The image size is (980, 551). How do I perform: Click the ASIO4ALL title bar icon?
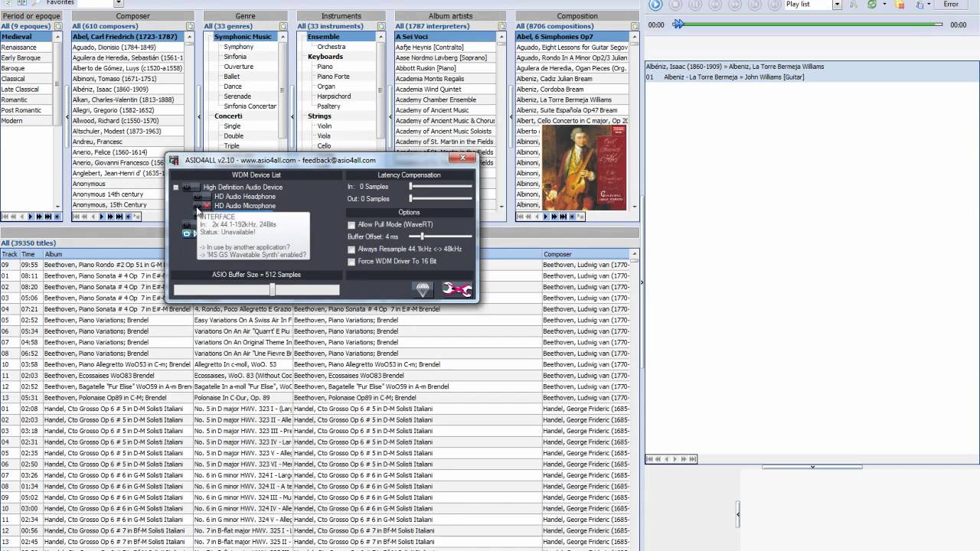[175, 160]
